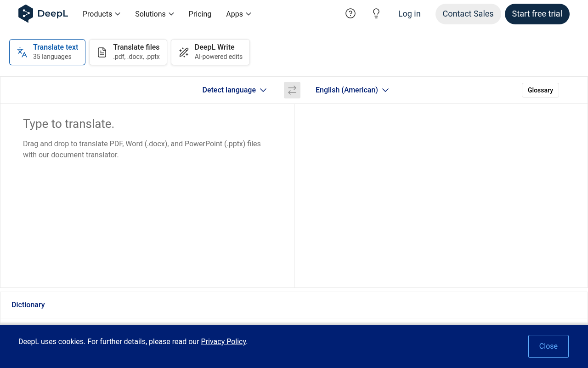Open the English (American) target language dropdown
This screenshot has height=368, width=588.
pos(352,90)
